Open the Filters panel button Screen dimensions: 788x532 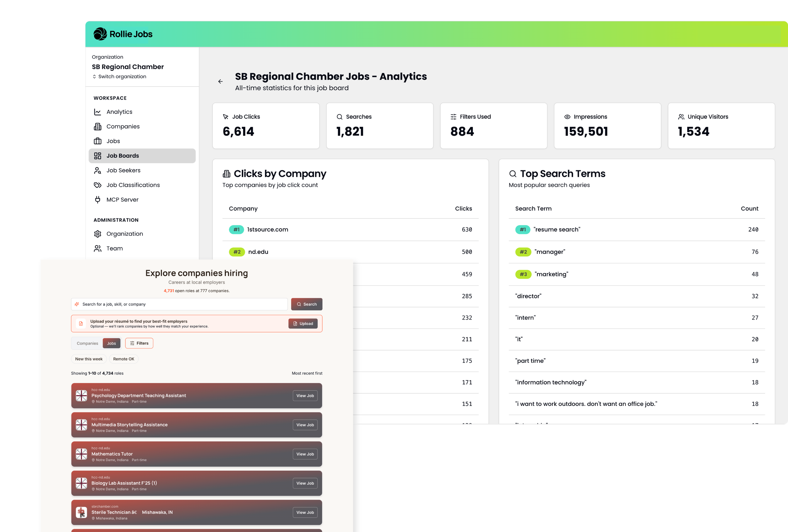[x=139, y=344]
